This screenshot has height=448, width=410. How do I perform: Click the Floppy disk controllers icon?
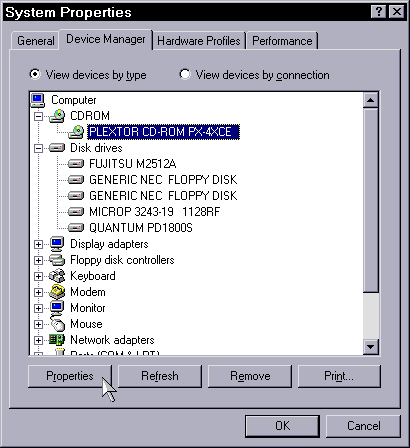pyautogui.click(x=57, y=260)
